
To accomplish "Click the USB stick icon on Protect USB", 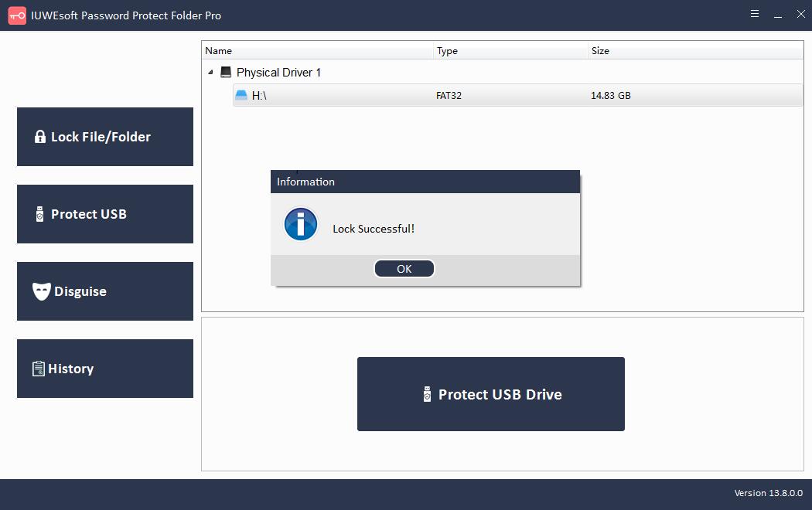I will point(40,214).
